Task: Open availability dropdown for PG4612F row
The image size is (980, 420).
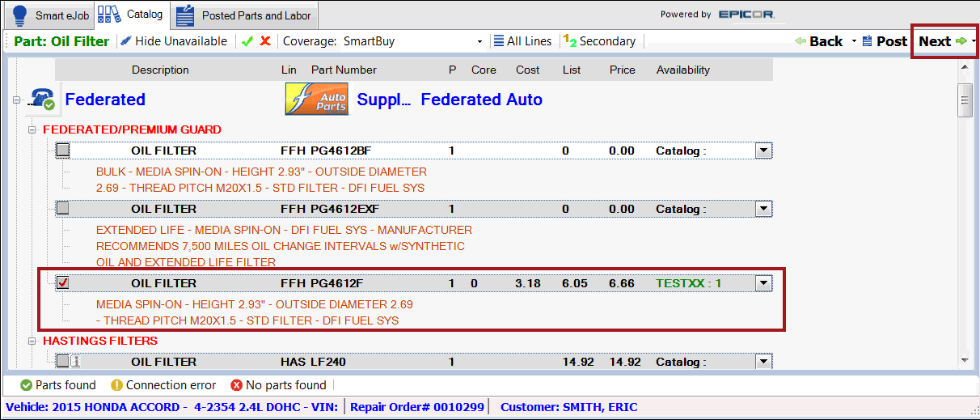Action: [x=763, y=283]
